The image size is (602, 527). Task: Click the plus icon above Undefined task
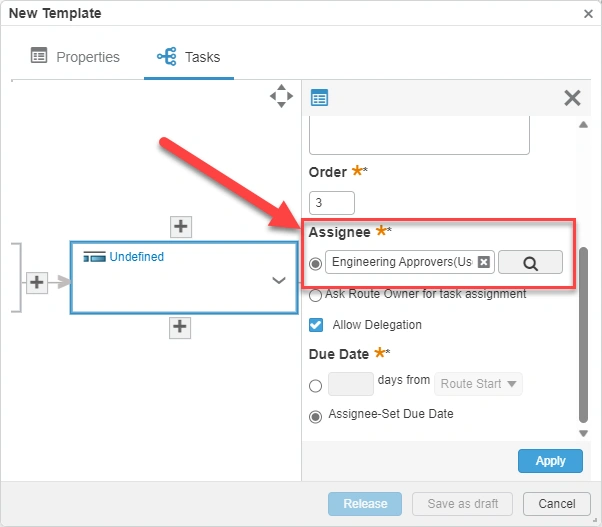click(x=180, y=227)
